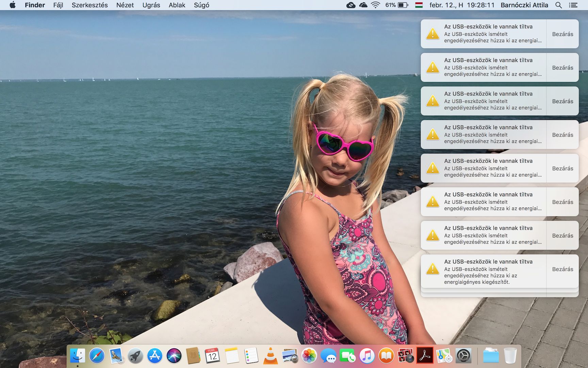Click Bezárás on the topmost USB notification
Screen dimensions: 588x368
562,34
